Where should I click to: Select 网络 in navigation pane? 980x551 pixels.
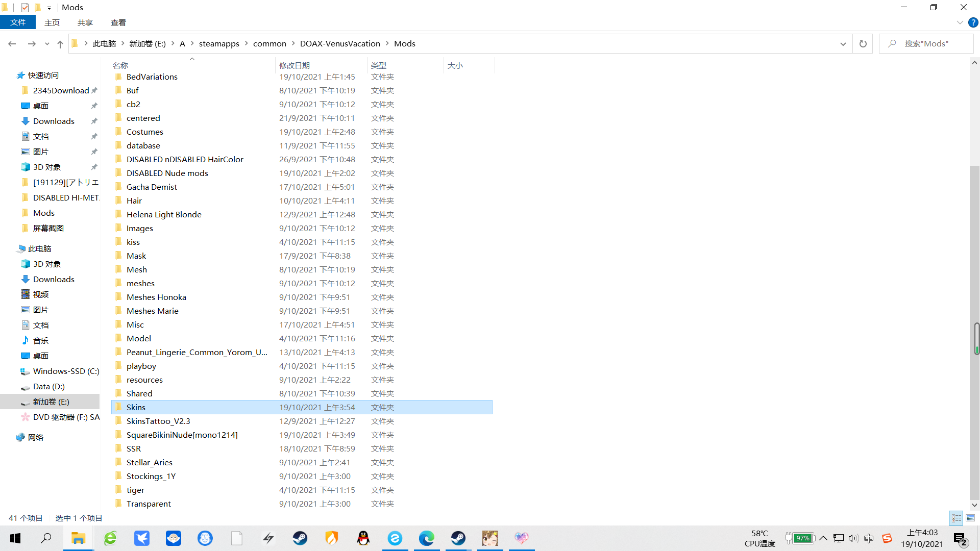click(35, 437)
